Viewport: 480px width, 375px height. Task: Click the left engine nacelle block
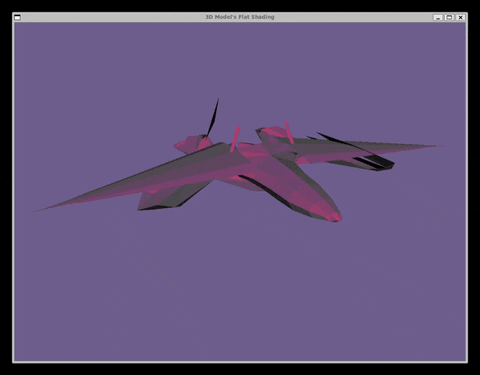click(x=193, y=144)
